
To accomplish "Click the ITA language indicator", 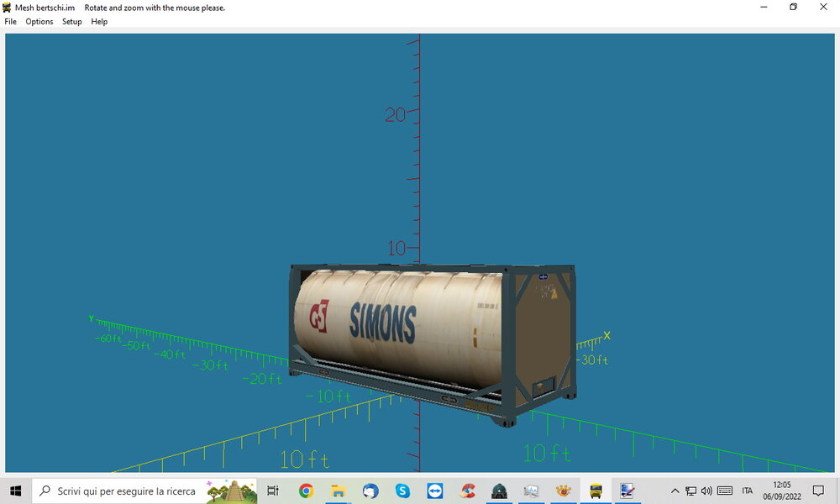I will click(x=748, y=491).
